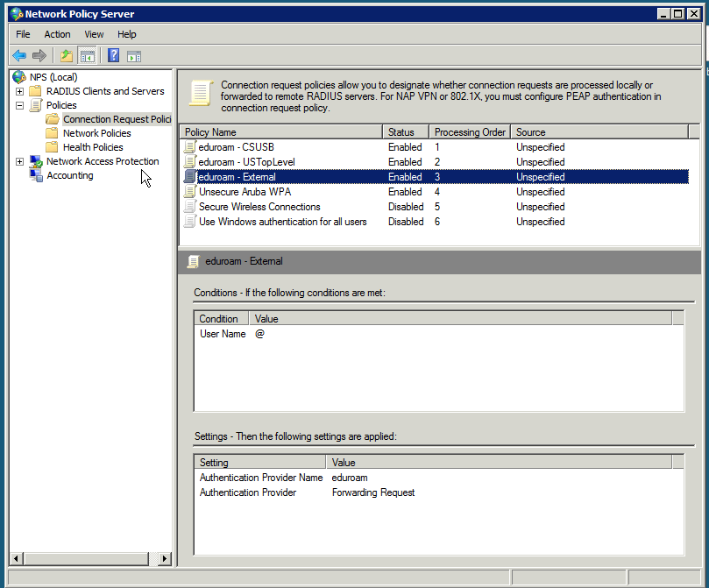Sort by the Processing Order column header
The image size is (709, 588).
[470, 132]
